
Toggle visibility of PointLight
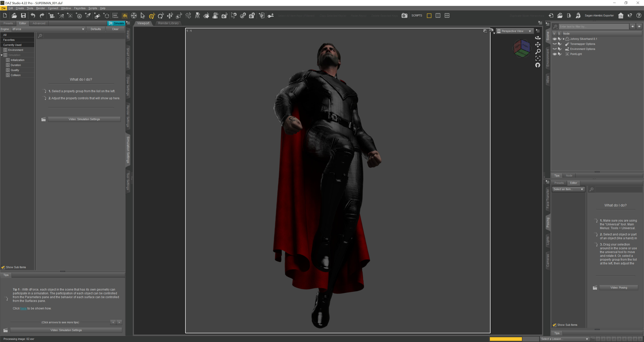point(554,54)
